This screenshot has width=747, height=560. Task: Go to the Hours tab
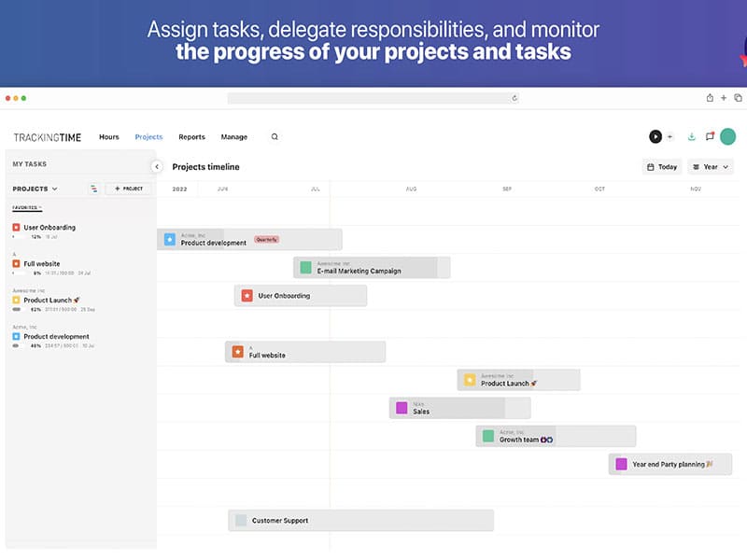(109, 137)
